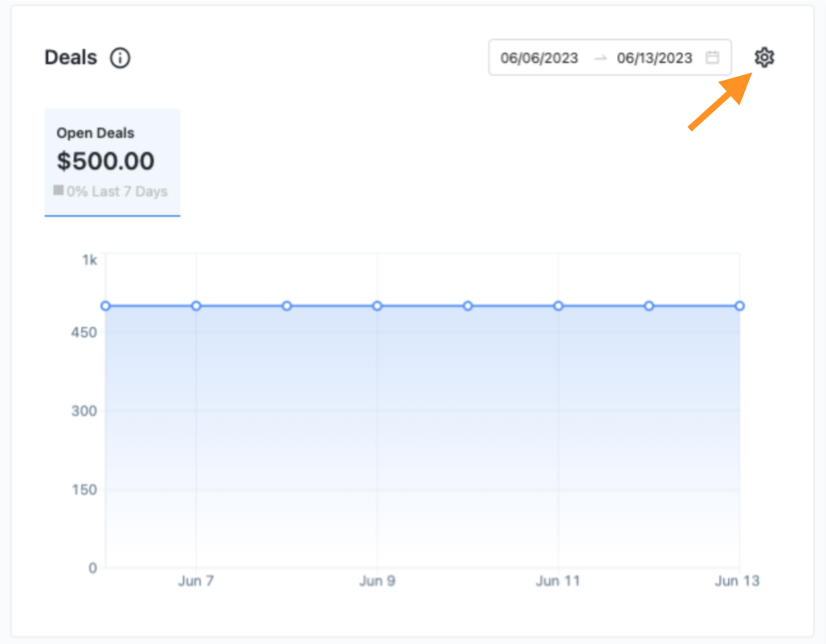Screen dimensions: 826x644
Task: Click the arrow separator between dates
Action: point(600,58)
